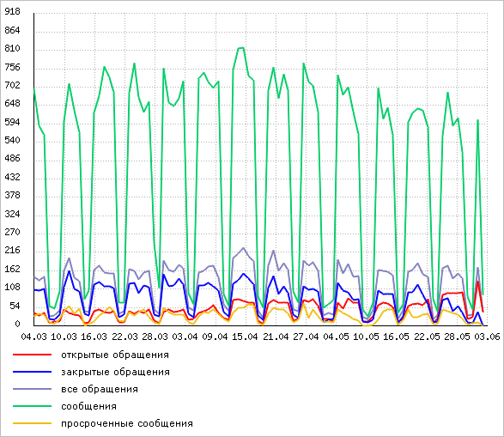
Task: Select the 'все обращения' legend label
Action: [100, 389]
